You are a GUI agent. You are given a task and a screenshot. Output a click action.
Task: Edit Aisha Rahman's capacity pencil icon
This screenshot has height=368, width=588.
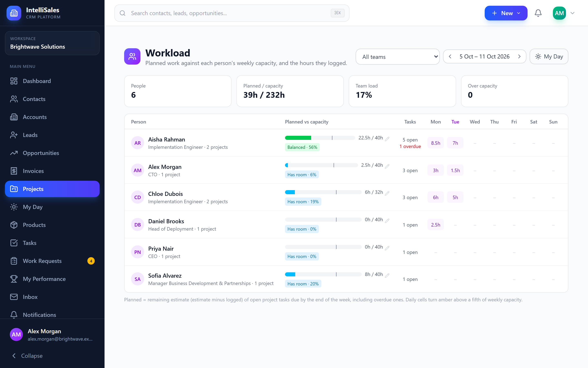(x=387, y=139)
